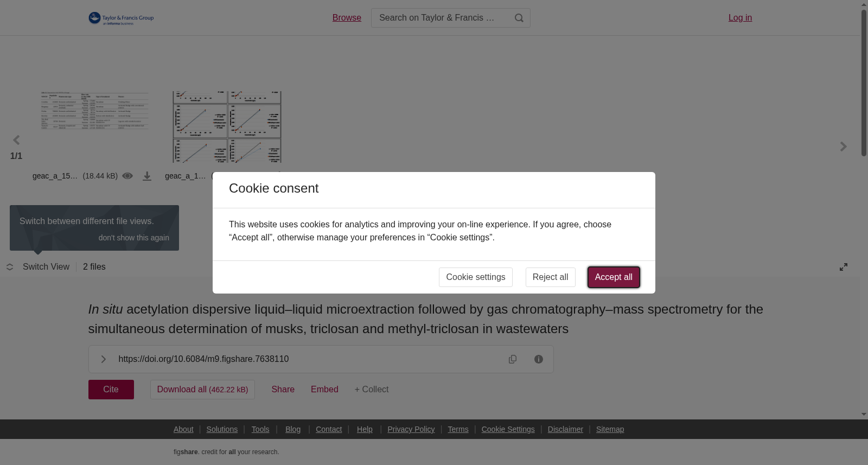Click the Cite button
Screen dimensions: 868x465
[x=111, y=390]
